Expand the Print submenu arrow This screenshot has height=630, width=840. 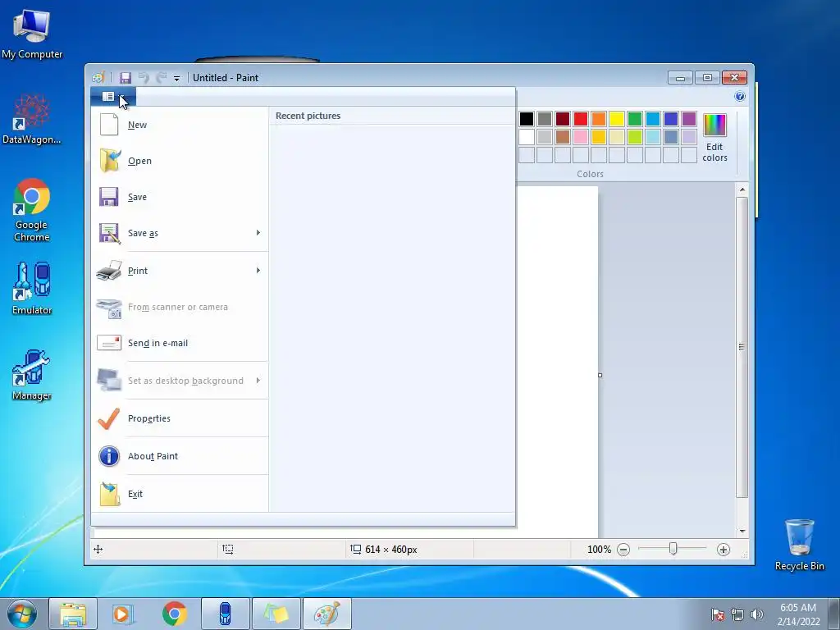click(258, 271)
